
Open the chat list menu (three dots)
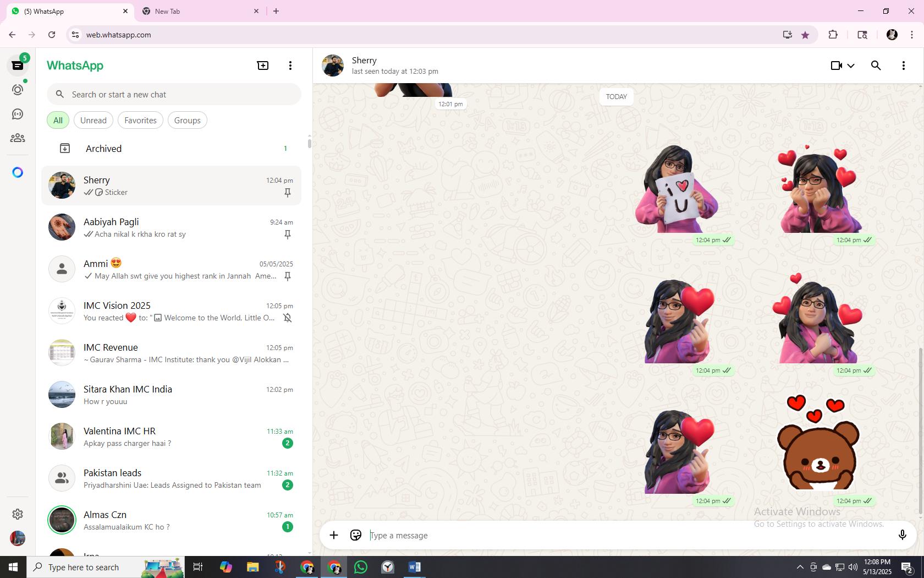click(290, 66)
